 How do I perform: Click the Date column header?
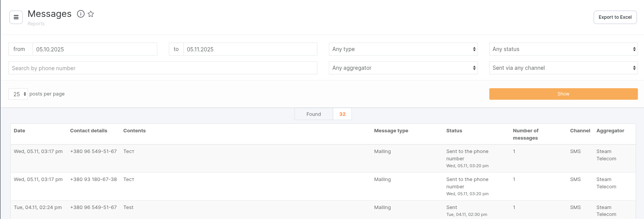[20, 131]
